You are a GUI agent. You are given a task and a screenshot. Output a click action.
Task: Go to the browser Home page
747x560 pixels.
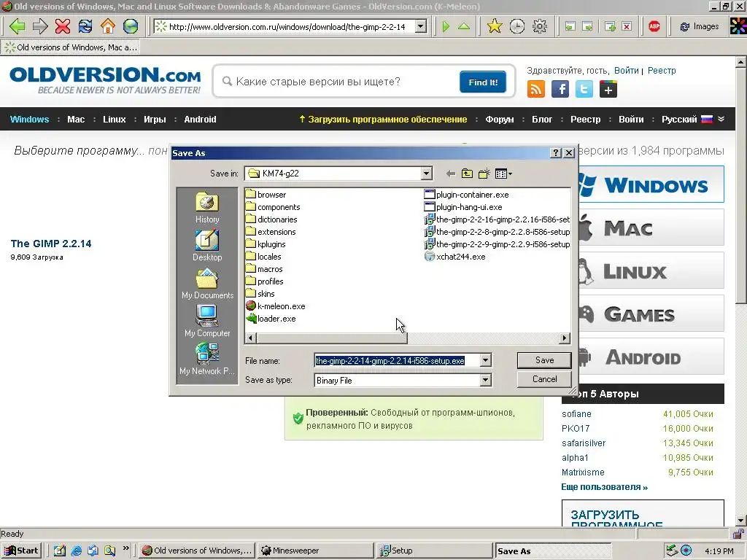click(x=108, y=26)
